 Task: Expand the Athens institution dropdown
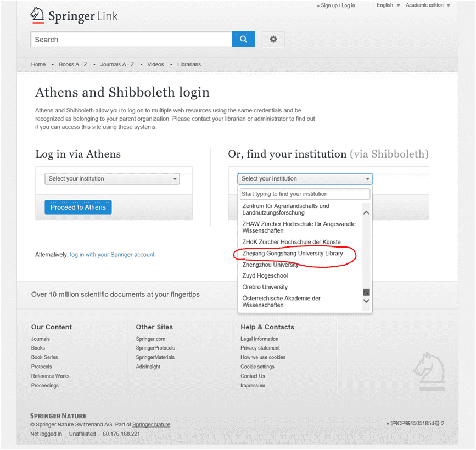coord(112,179)
